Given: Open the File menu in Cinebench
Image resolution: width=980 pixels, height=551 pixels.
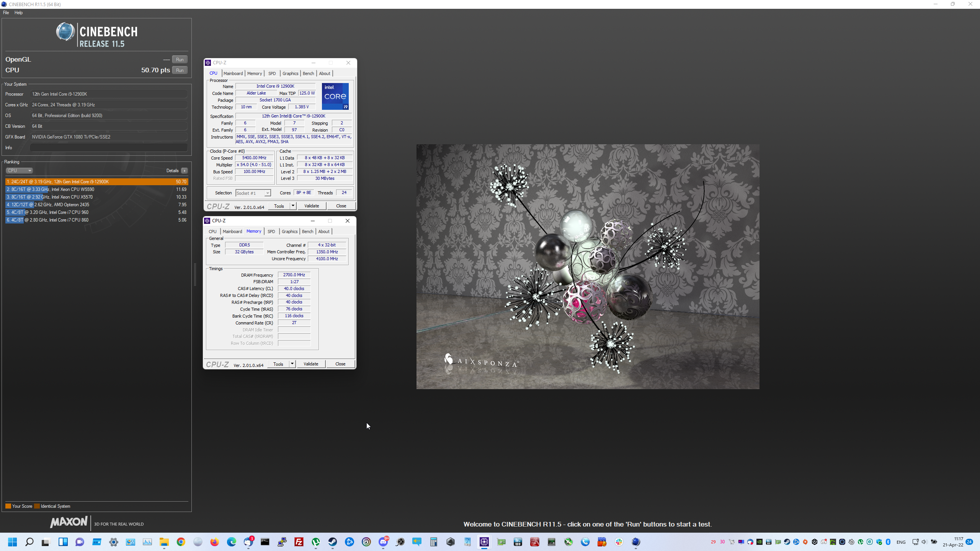Looking at the screenshot, I should tap(6, 13).
